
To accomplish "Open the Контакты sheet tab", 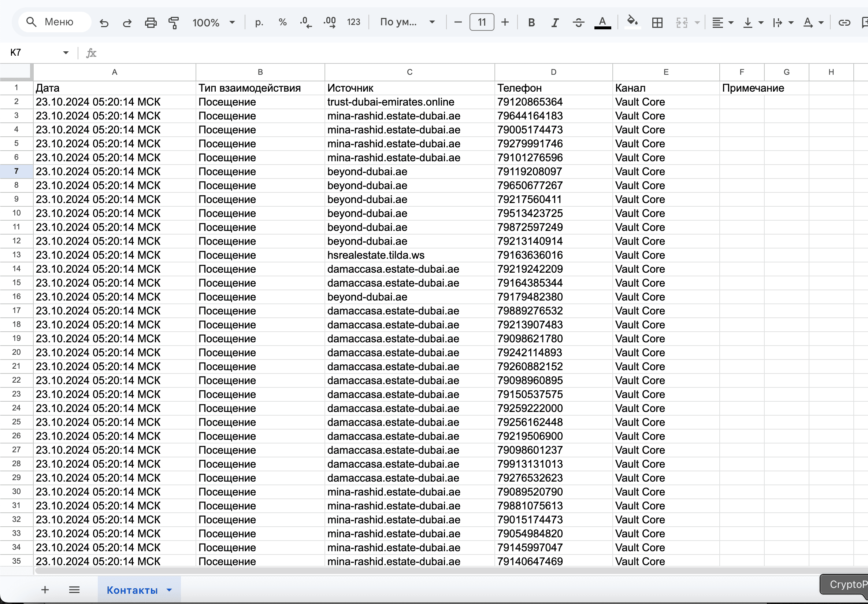I will 132,590.
